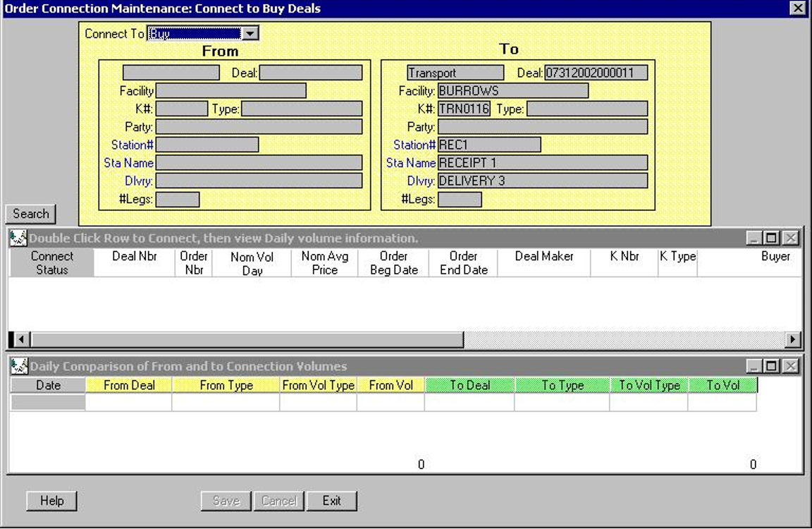
Task: Click the horizontal scrollbar thumb in deal list
Action: click(247, 339)
